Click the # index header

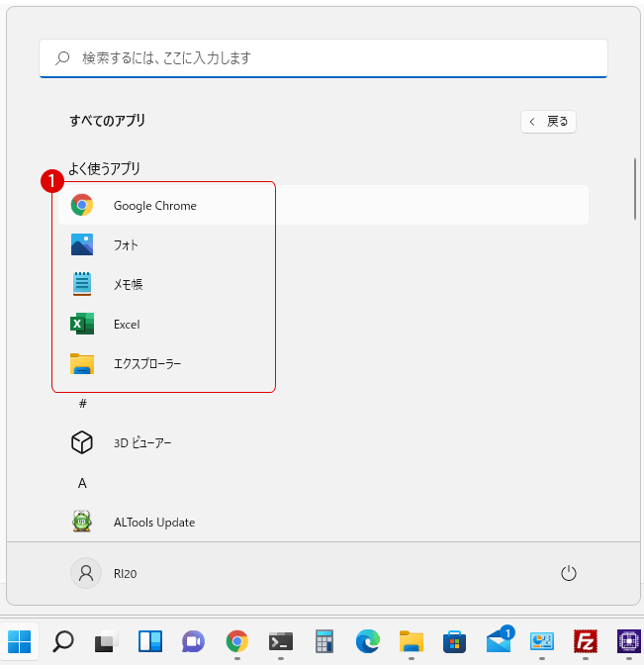coord(83,403)
